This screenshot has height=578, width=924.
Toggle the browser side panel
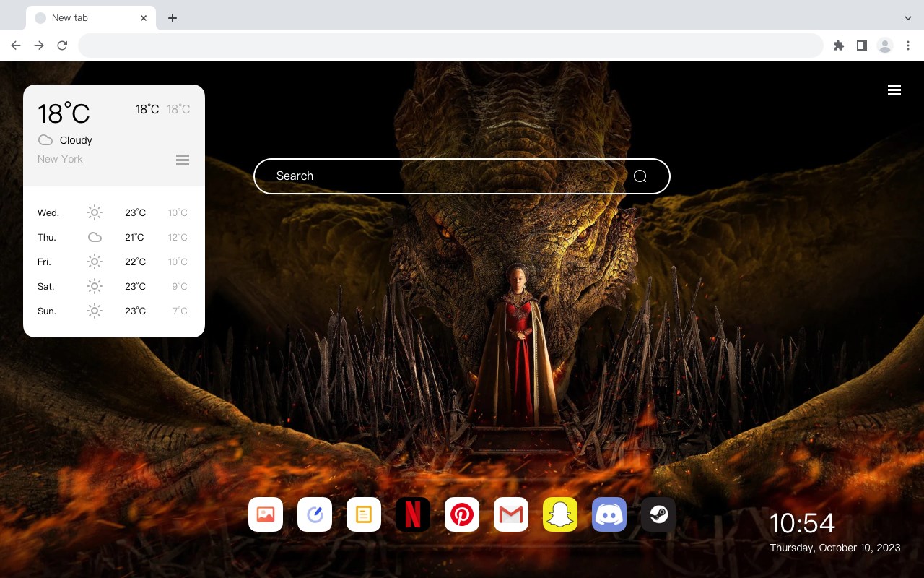click(x=861, y=46)
